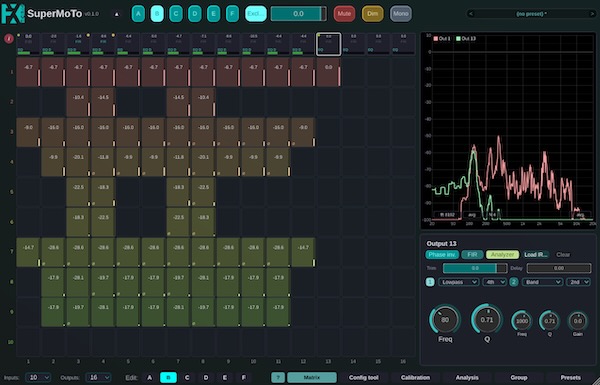The width and height of the screenshot is (600, 385).
Task: Toggle master Mute button
Action: tap(344, 14)
